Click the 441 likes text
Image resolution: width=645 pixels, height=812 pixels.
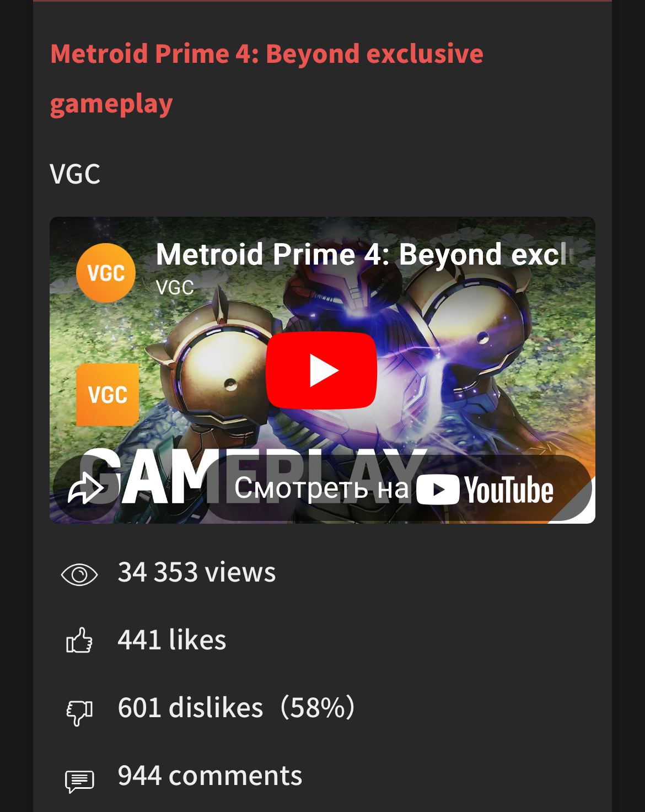point(172,640)
